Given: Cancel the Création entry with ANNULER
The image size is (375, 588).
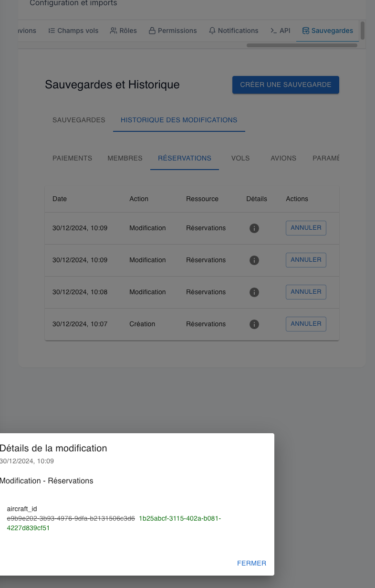Looking at the screenshot, I should pyautogui.click(x=306, y=324).
